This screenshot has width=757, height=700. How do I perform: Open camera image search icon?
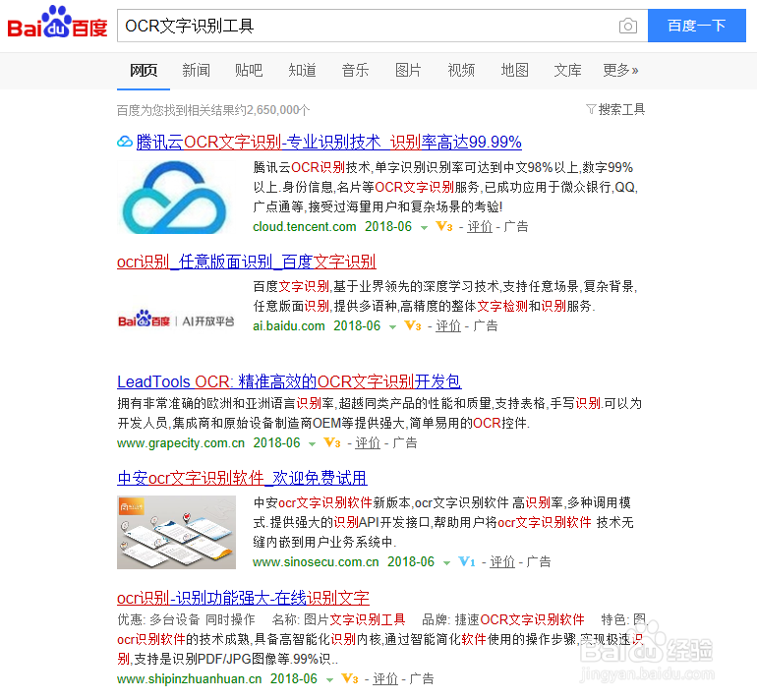(627, 26)
